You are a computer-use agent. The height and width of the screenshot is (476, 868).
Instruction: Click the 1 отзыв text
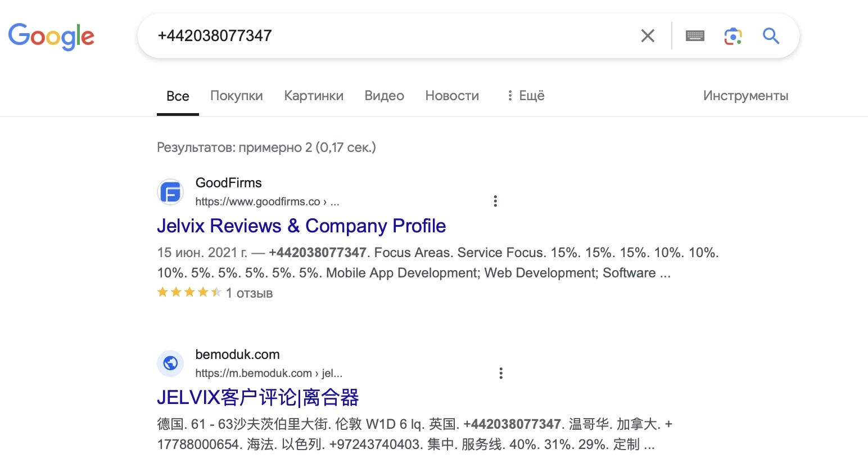click(x=249, y=293)
